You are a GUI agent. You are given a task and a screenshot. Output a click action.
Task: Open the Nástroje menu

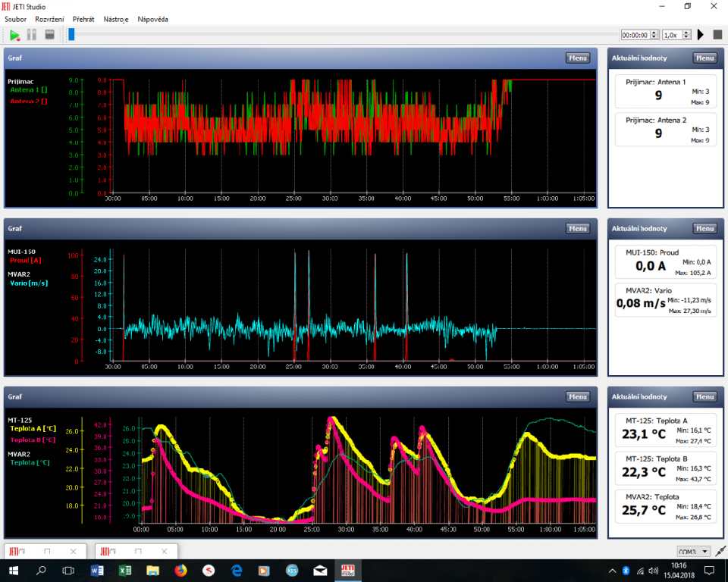(116, 19)
